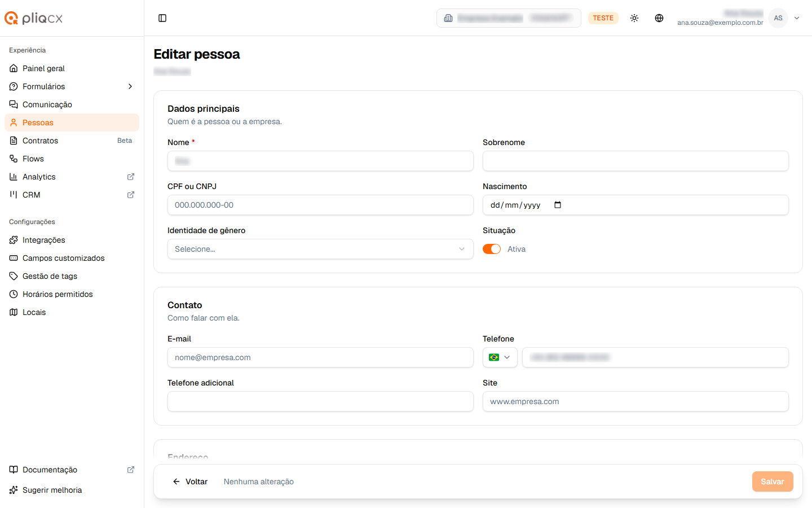The height and width of the screenshot is (508, 812).
Task: Toggle the light/dark theme sun icon
Action: (x=634, y=18)
